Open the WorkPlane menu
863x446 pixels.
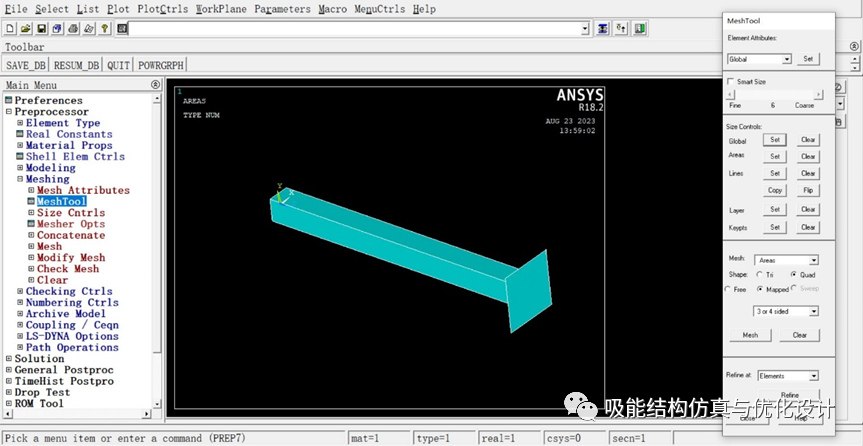click(221, 9)
